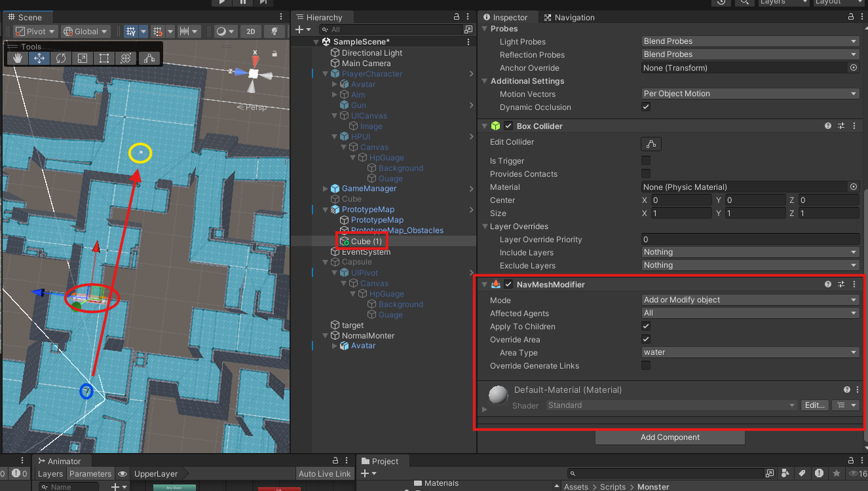Collapse the Additional Settings section
Screen dimensions: 868x491
[x=485, y=81]
